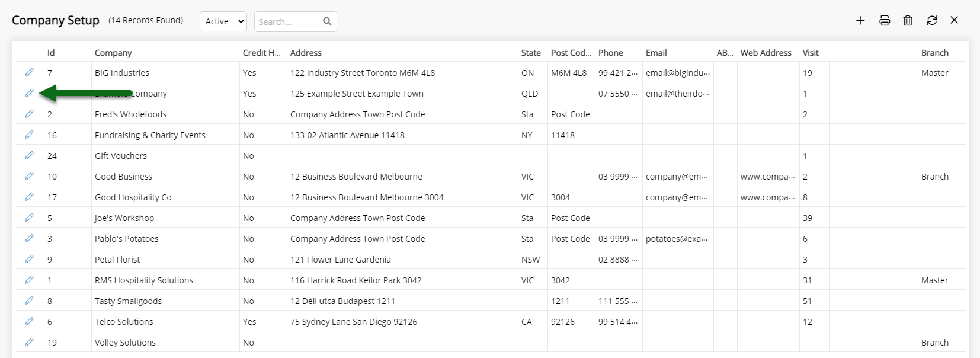Click the Delete trash icon
Image resolution: width=980 pixels, height=358 pixels.
pyautogui.click(x=908, y=20)
